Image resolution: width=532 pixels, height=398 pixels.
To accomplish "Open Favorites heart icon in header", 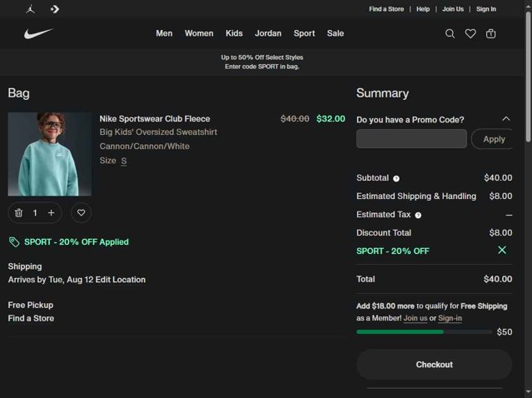I will pos(470,33).
